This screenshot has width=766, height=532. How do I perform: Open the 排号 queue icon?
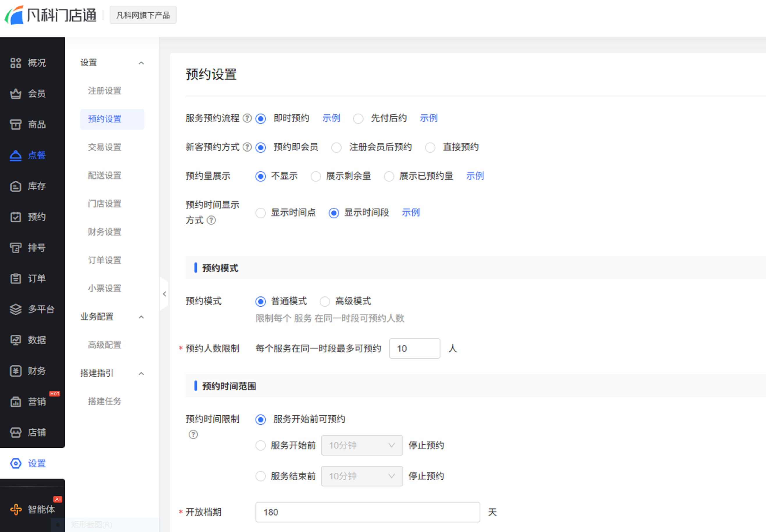point(16,248)
